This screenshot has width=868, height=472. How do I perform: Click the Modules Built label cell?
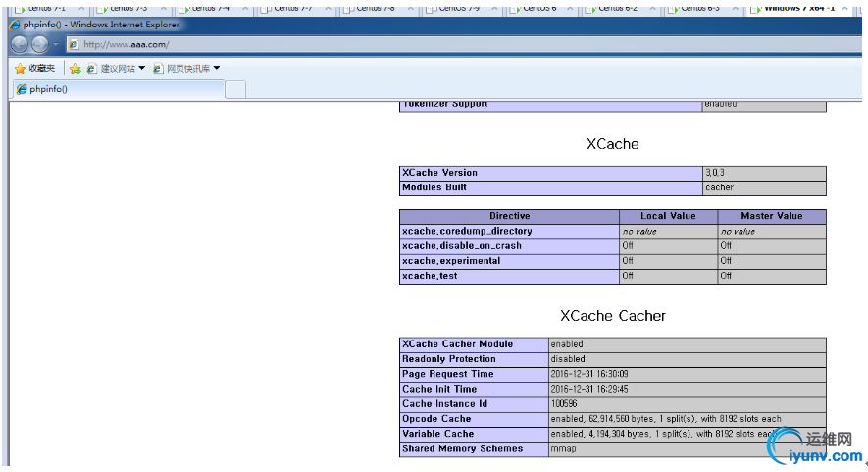pyautogui.click(x=551, y=187)
